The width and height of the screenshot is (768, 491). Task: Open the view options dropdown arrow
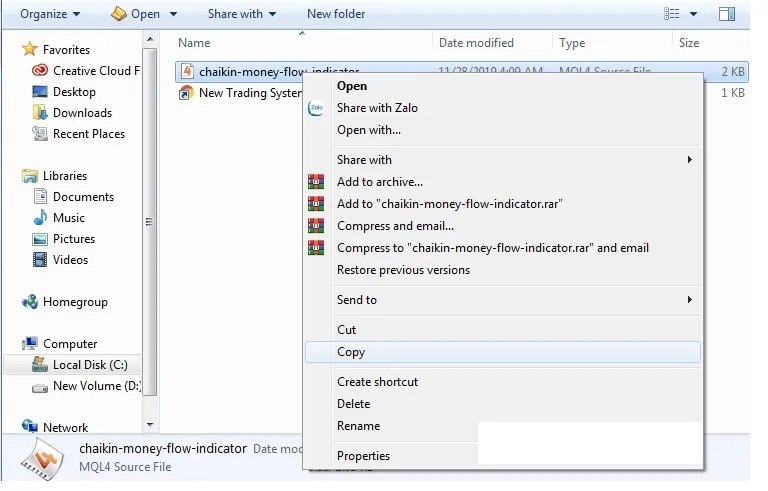click(x=694, y=14)
